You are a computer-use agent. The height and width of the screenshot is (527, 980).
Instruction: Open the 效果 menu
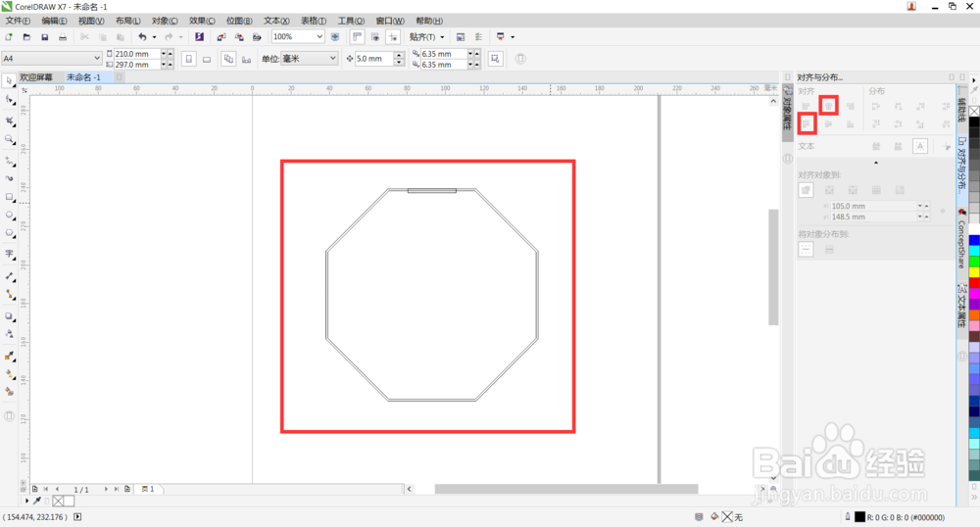202,21
